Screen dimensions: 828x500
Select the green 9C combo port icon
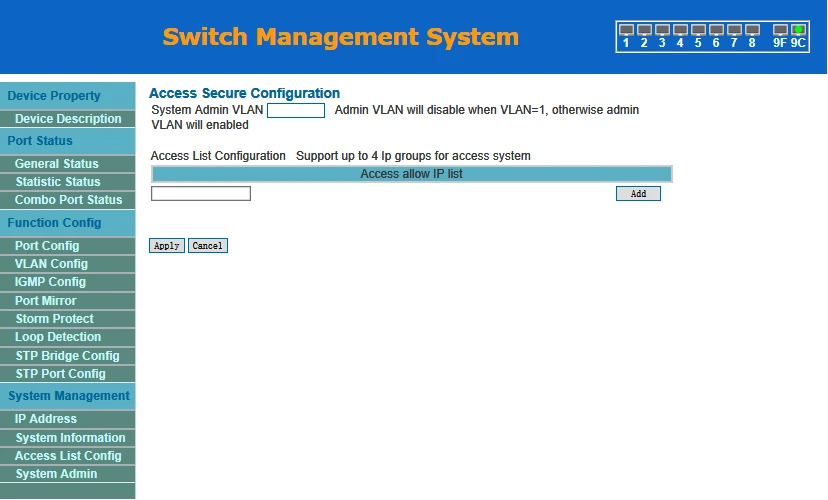798,30
